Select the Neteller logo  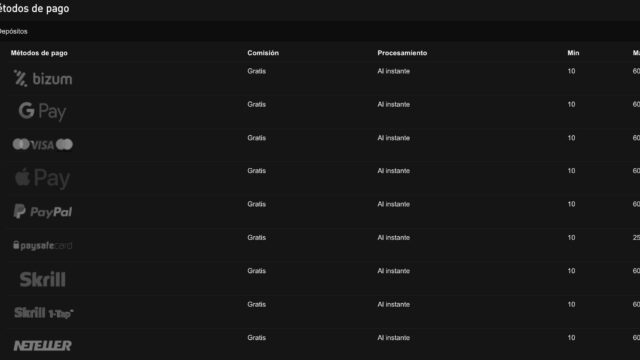(x=42, y=346)
